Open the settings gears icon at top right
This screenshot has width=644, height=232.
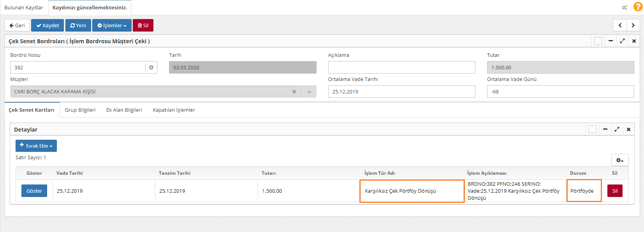625,7
